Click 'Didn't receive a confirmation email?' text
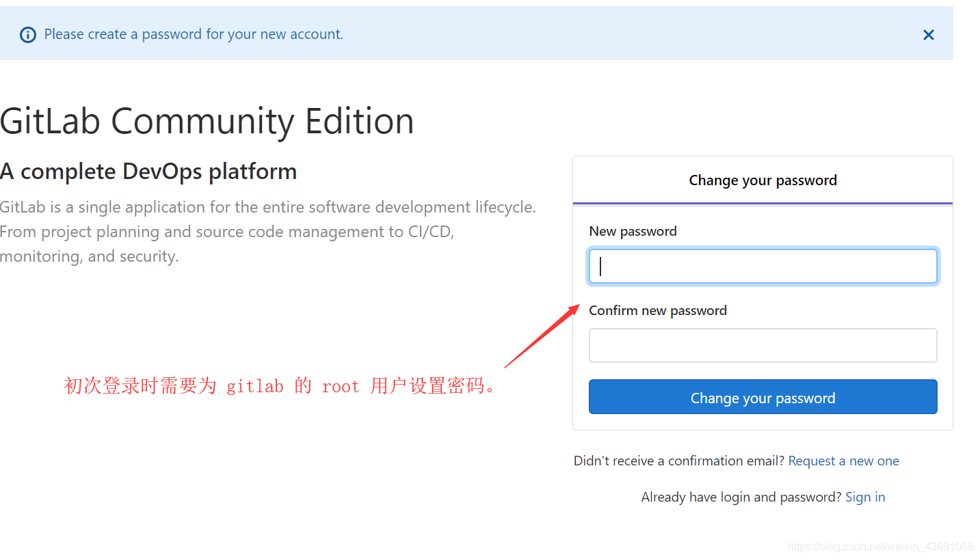The height and width of the screenshot is (559, 980). pyautogui.click(x=679, y=461)
